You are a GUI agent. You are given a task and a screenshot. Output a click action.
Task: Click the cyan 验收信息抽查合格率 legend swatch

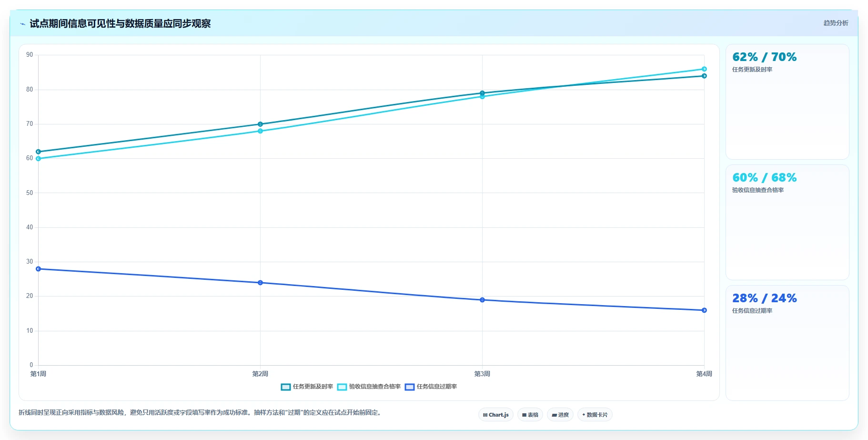[x=342, y=387]
